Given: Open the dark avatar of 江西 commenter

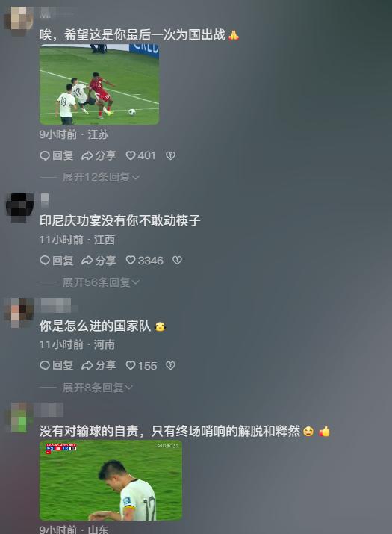Looking at the screenshot, I should [19, 208].
